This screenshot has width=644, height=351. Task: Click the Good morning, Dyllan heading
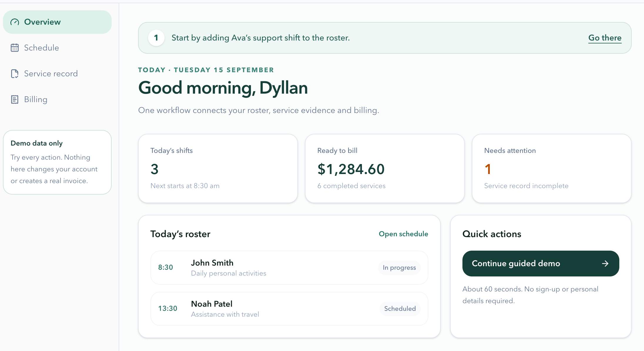coord(223,88)
